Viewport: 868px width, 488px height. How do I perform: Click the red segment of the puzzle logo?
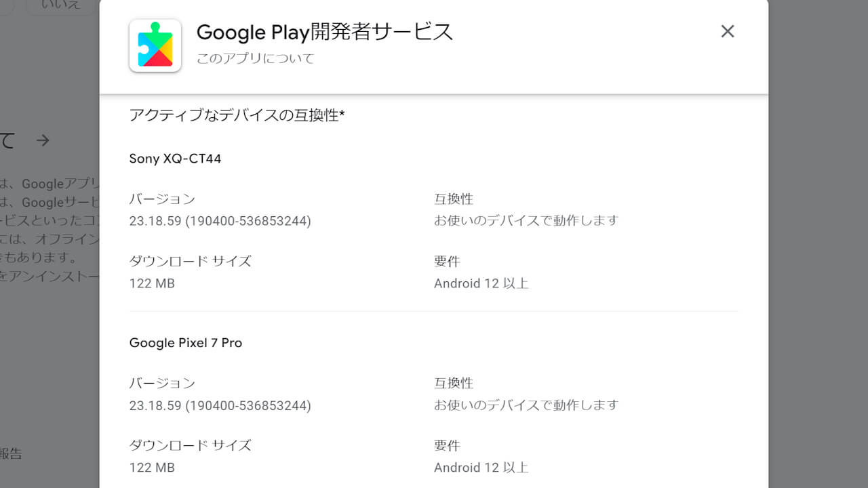point(156,60)
